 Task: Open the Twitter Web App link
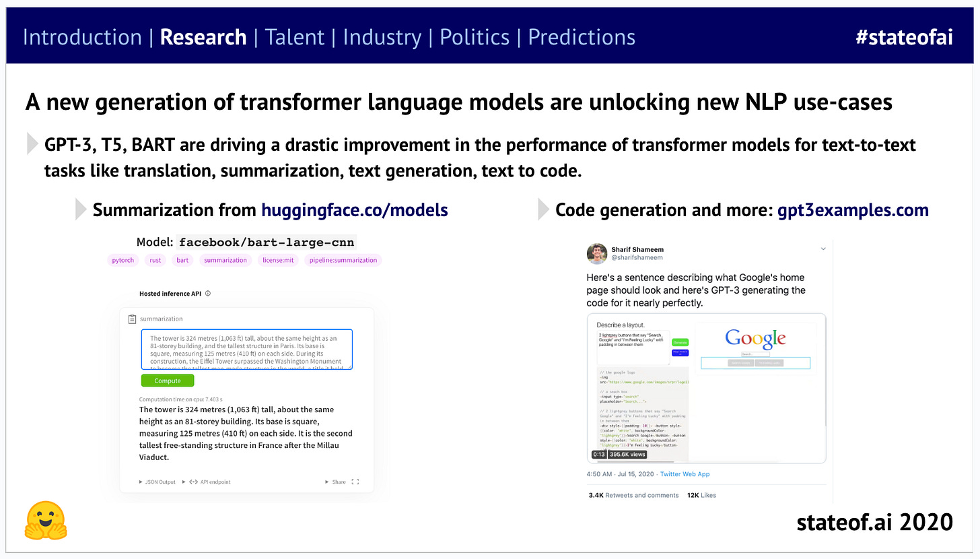(685, 474)
